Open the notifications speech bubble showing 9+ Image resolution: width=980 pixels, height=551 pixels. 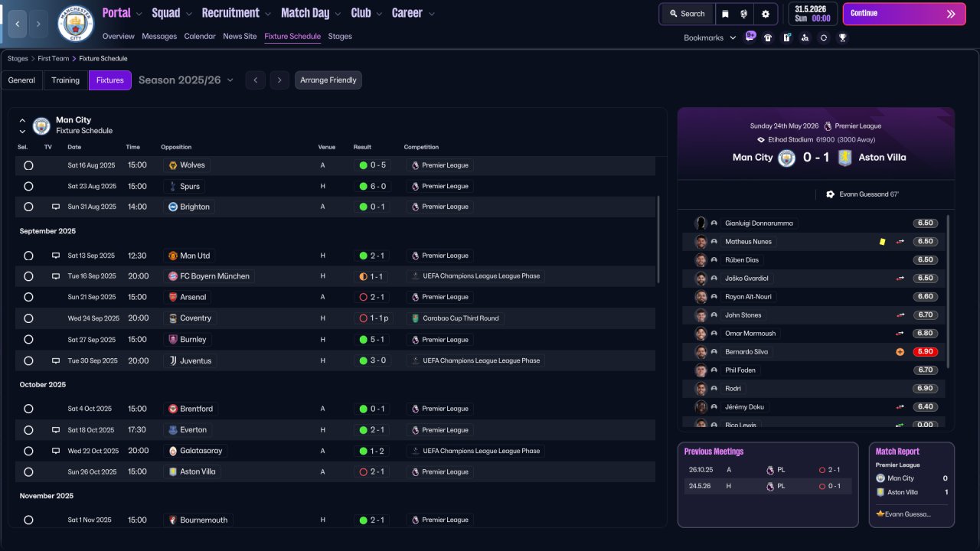tap(750, 37)
